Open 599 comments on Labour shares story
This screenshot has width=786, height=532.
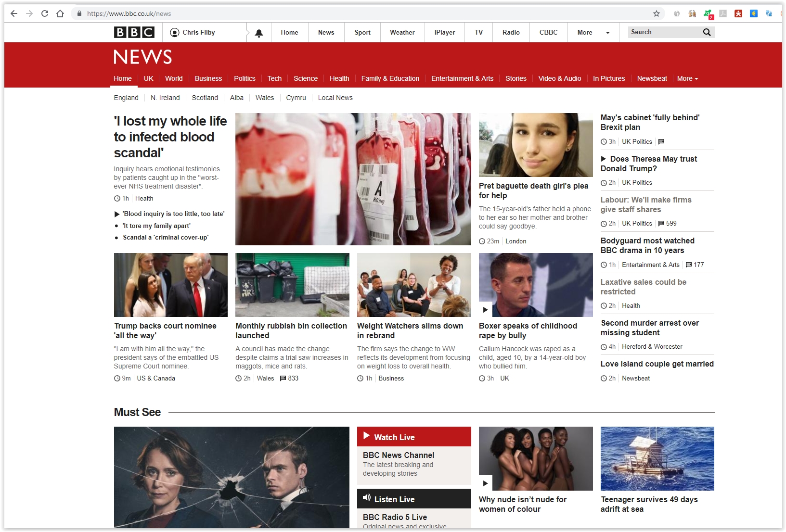point(668,223)
